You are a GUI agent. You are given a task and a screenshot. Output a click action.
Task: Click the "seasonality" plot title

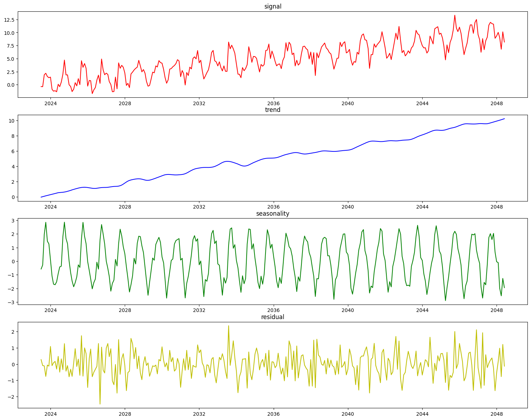click(x=273, y=214)
